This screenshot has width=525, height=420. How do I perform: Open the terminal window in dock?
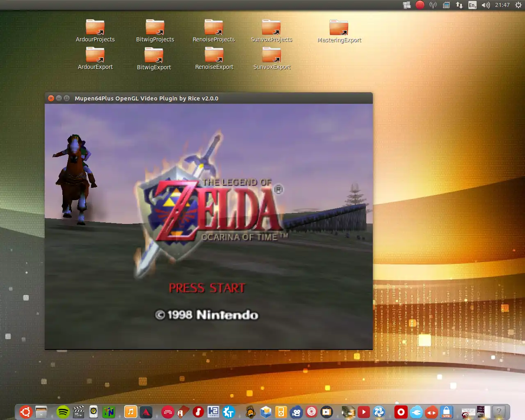483,412
